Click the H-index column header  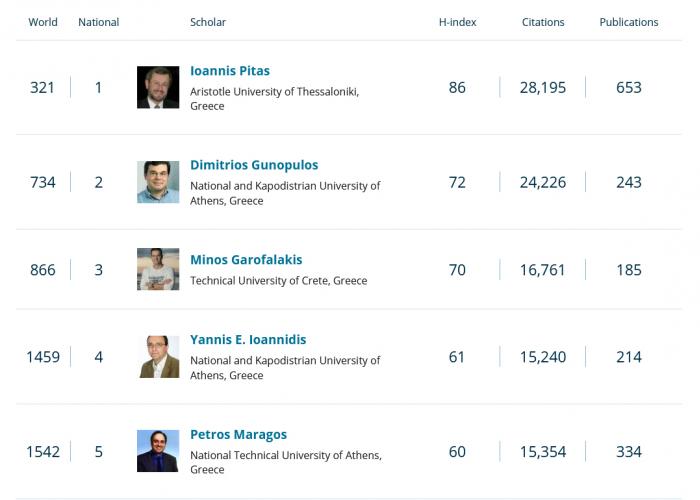458,22
